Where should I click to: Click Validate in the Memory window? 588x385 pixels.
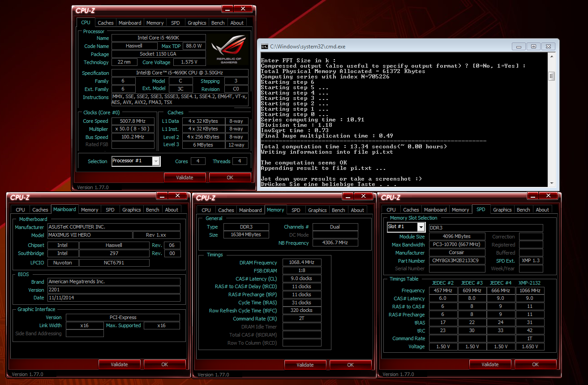click(305, 365)
